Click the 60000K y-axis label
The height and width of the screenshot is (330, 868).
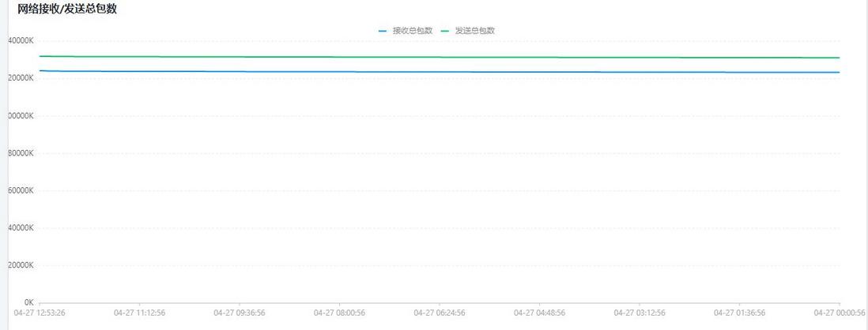[21, 191]
